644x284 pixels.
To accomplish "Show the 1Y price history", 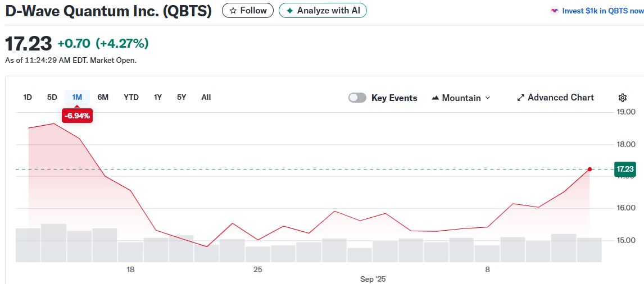I will [x=158, y=97].
